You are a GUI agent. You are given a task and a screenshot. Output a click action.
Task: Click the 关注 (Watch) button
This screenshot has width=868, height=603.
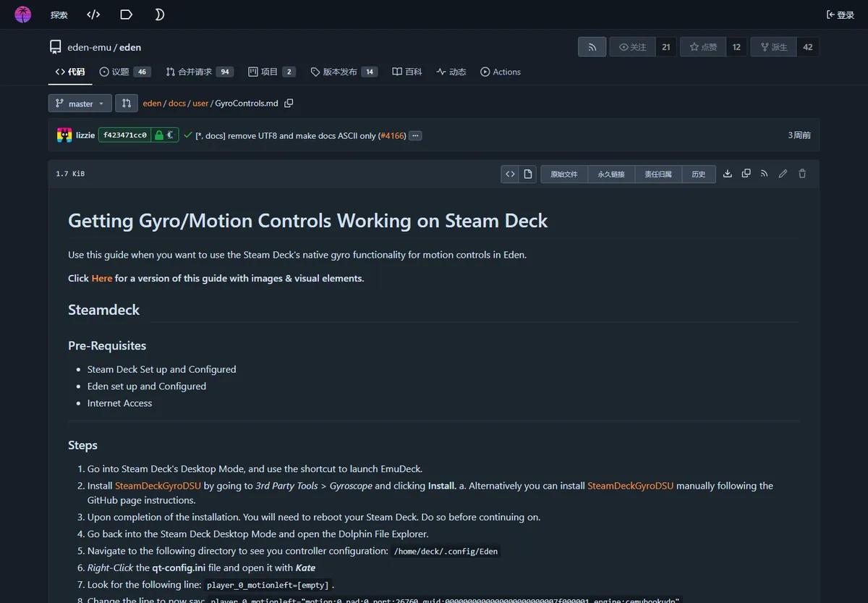(x=633, y=47)
